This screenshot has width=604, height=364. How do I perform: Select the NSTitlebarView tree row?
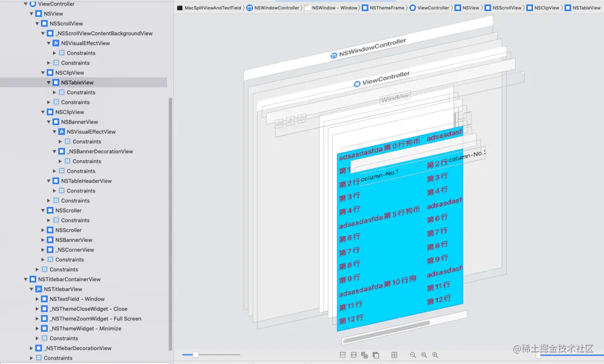[83, 289]
